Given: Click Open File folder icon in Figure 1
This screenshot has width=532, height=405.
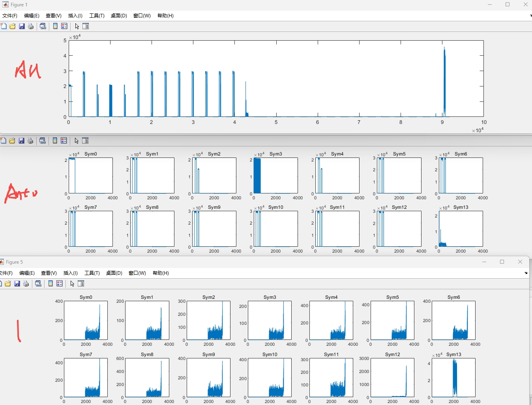Looking at the screenshot, I should [x=13, y=26].
